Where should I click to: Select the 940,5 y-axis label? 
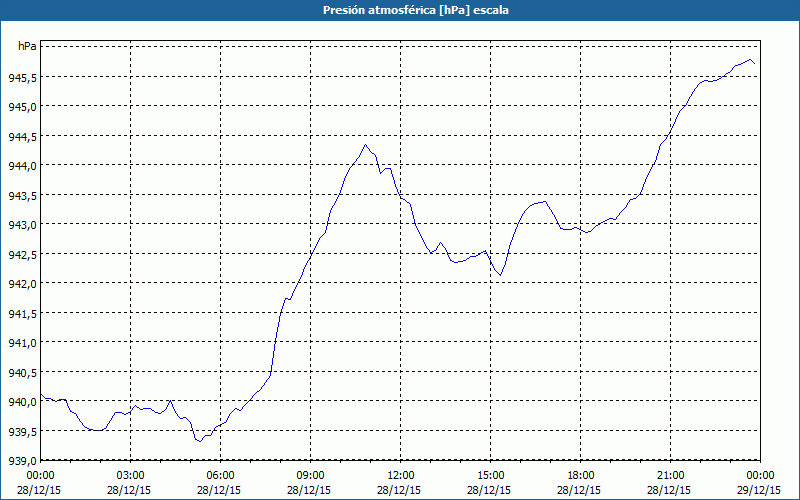click(20, 372)
